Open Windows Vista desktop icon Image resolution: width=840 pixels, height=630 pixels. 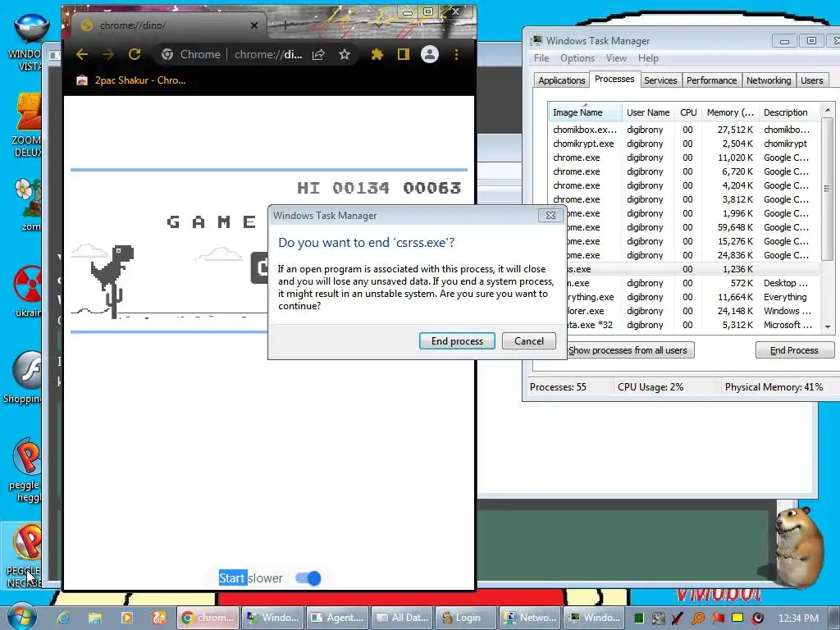25,43
